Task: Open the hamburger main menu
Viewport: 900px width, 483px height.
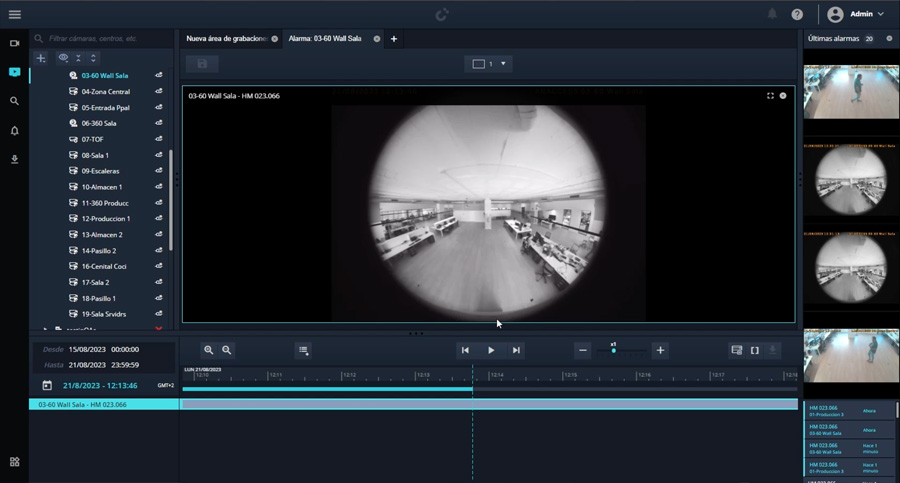Action: 14,14
